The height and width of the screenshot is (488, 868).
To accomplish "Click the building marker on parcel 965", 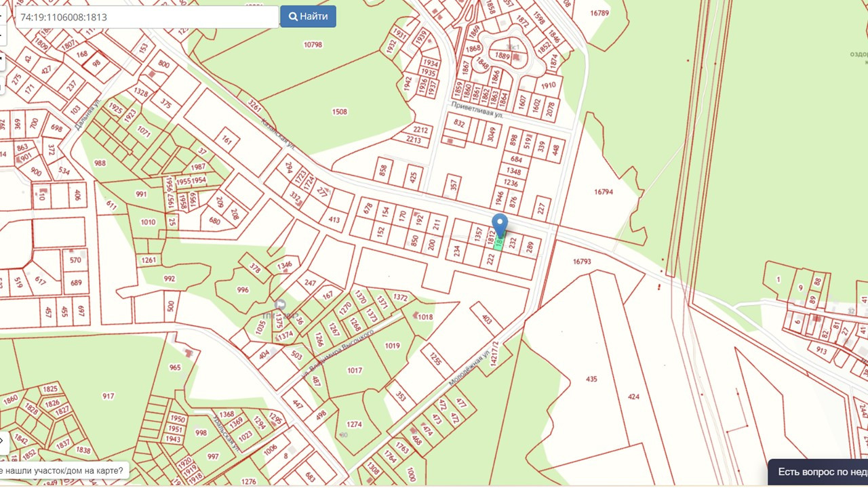I will (x=188, y=353).
